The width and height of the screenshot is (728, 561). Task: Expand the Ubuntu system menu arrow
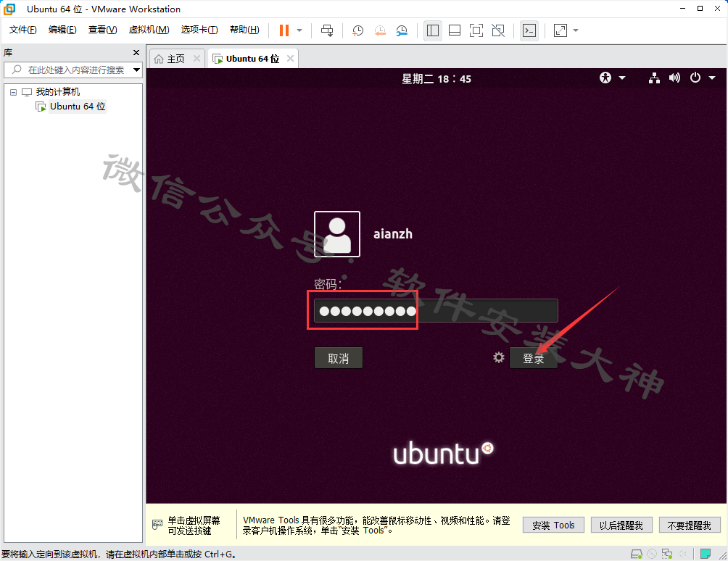pos(712,78)
